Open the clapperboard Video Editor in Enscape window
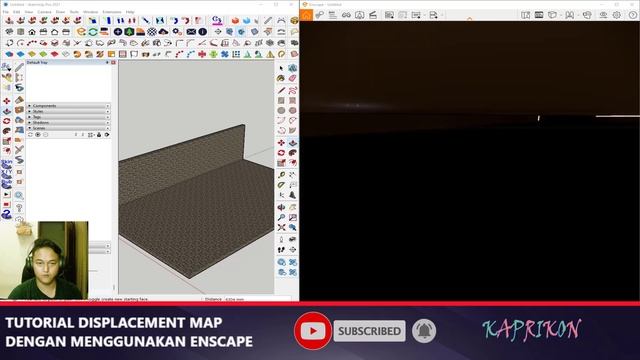640x360 pixels. pos(373,15)
